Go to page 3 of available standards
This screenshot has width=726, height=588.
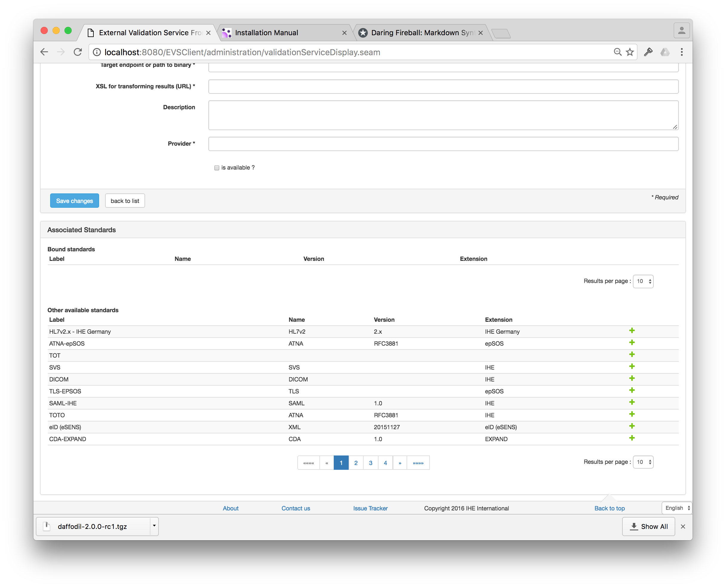(371, 462)
